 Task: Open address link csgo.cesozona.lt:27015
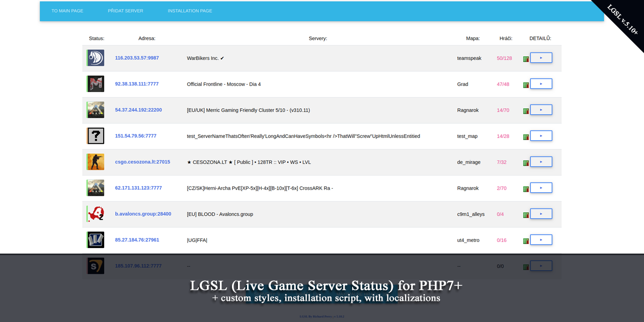coord(142,162)
